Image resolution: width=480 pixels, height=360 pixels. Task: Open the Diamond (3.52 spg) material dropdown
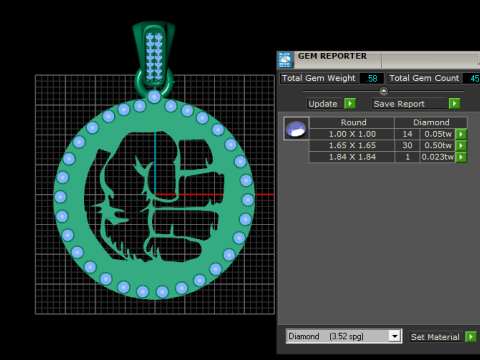(x=394, y=336)
